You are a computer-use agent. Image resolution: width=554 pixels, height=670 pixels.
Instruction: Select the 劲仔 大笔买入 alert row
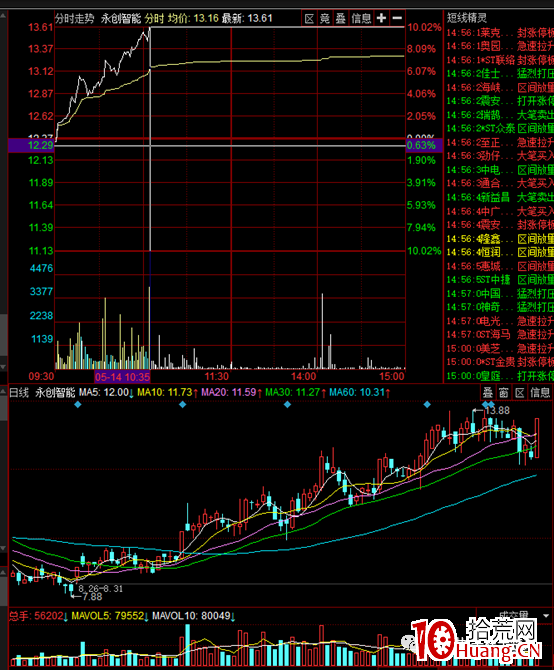[500, 156]
